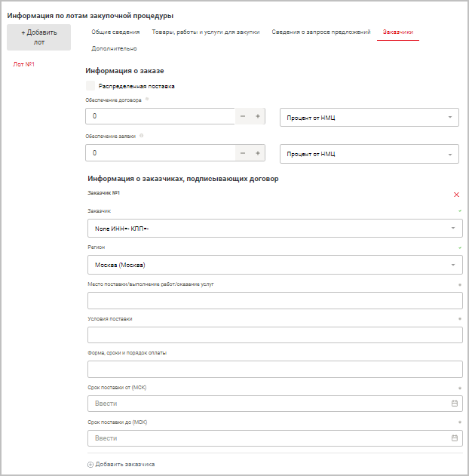The image size is (469, 476).
Task: Click Добавить заказчика link
Action: (121, 464)
